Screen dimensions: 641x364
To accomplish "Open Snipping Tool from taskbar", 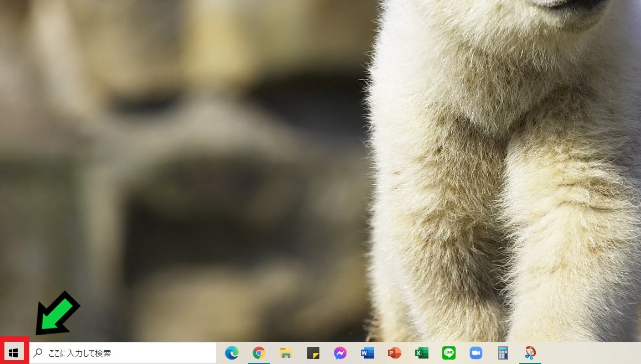I will point(530,352).
